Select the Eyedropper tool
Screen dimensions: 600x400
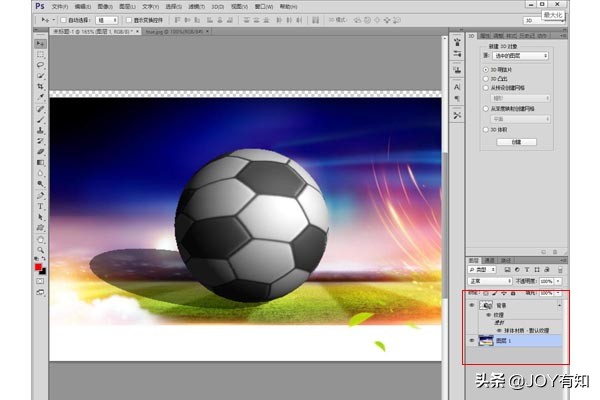point(40,97)
